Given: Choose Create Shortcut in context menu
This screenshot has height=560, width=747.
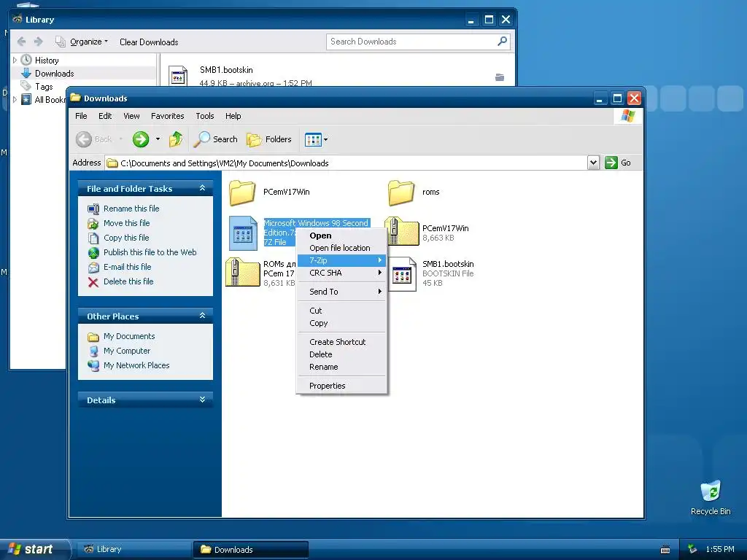Looking at the screenshot, I should pyautogui.click(x=341, y=342).
